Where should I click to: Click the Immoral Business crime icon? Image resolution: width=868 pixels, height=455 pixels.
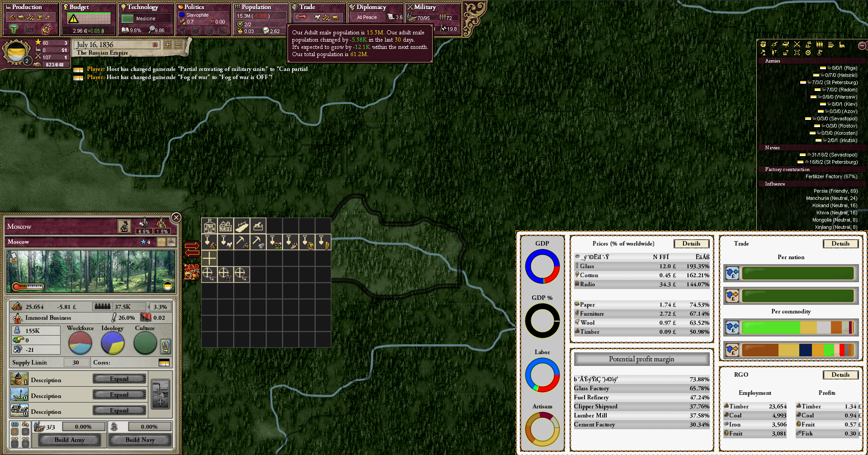pos(17,318)
